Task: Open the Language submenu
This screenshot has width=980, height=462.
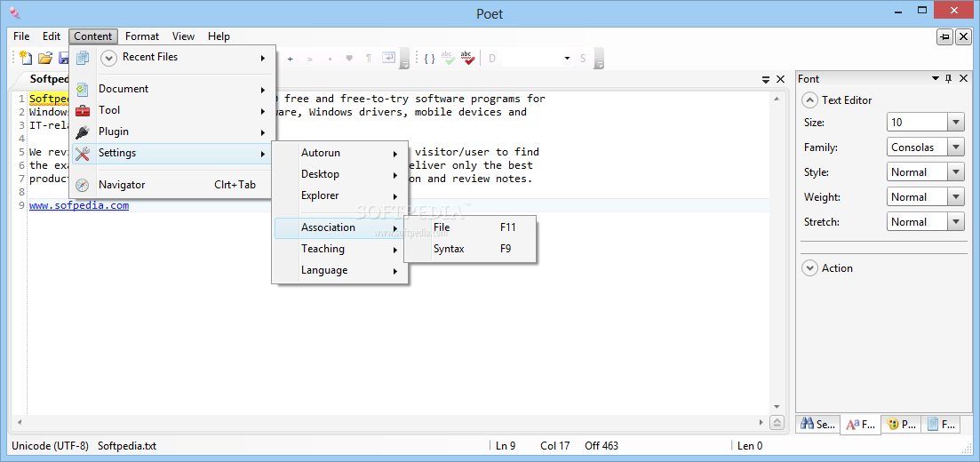Action: (340, 270)
